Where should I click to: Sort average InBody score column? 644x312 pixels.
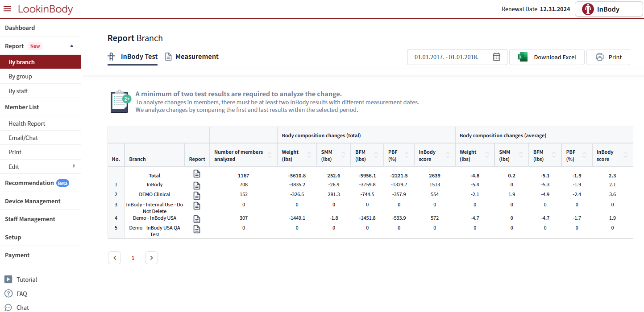(x=625, y=155)
